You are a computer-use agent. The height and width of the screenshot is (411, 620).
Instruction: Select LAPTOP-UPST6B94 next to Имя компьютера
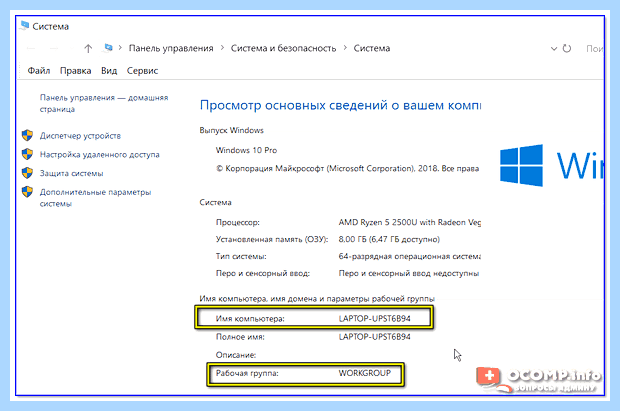coord(374,318)
